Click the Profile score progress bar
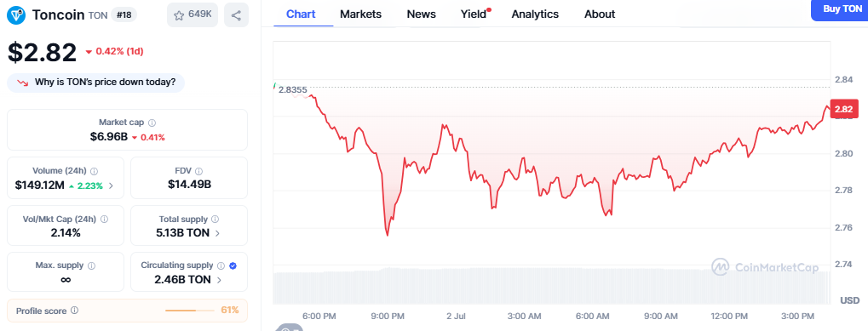Image resolution: width=868 pixels, height=331 pixels. [x=190, y=311]
